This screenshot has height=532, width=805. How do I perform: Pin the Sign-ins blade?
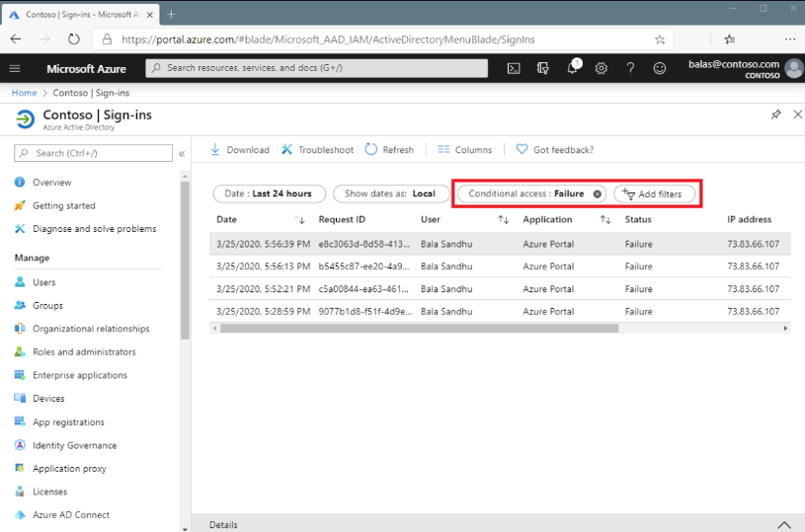[775, 114]
